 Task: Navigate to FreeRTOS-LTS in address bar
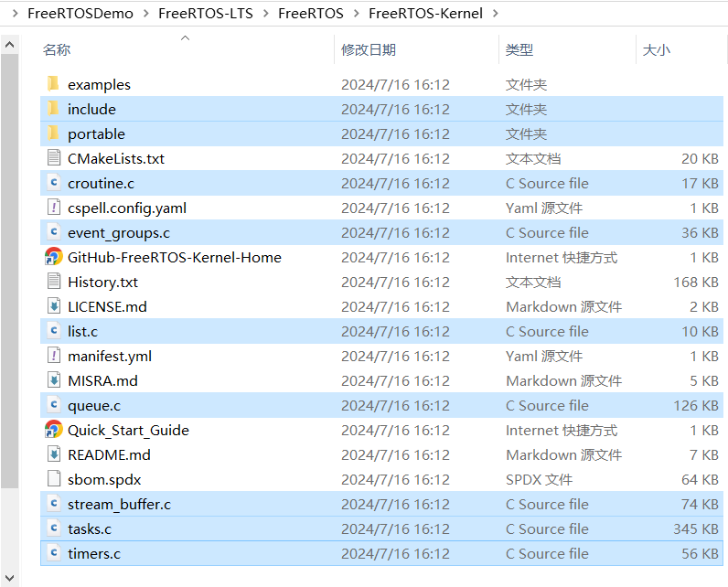[206, 14]
